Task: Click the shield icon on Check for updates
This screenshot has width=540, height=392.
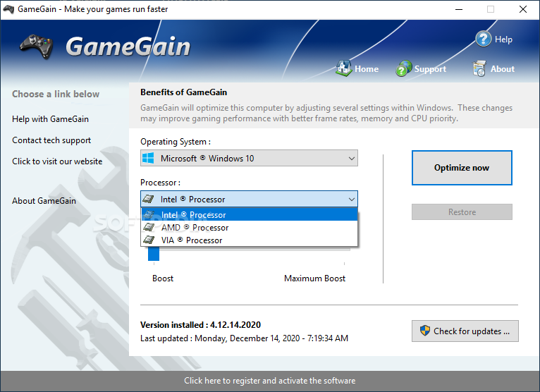Action: click(424, 331)
